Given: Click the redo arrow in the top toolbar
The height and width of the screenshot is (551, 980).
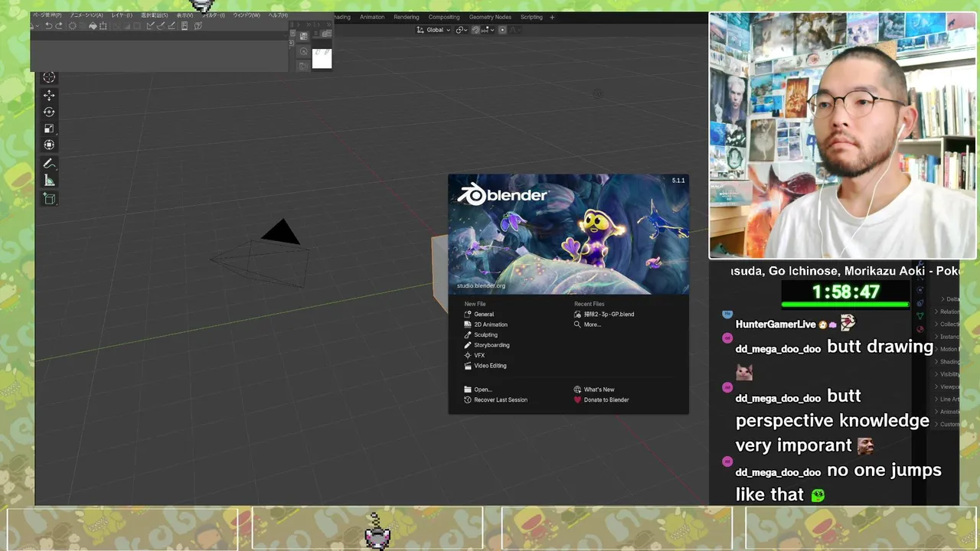Looking at the screenshot, I should point(59,26).
